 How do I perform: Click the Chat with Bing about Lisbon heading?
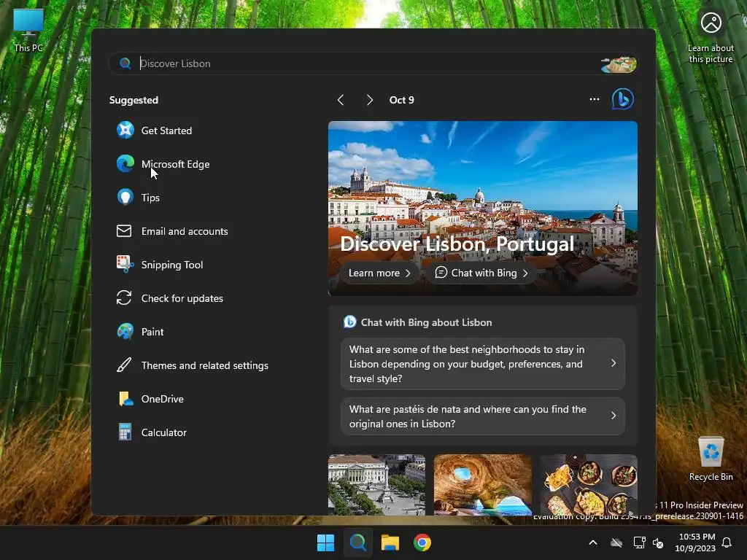pyautogui.click(x=426, y=322)
